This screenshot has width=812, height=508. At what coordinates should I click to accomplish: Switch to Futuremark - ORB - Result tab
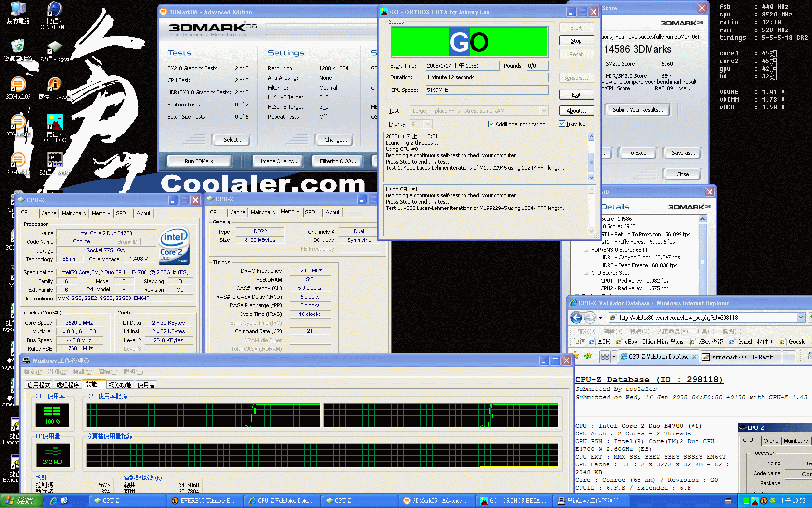point(740,357)
